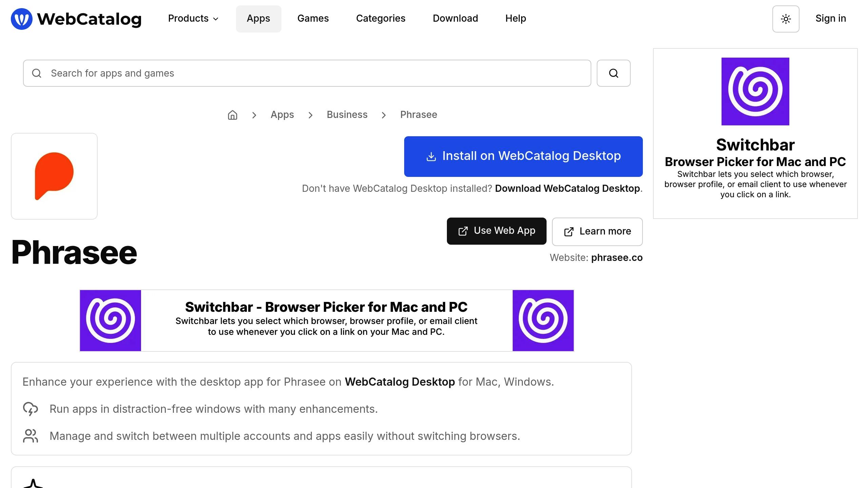This screenshot has width=868, height=488.
Task: Open the WebCatalog wordmark home link
Action: (x=89, y=19)
